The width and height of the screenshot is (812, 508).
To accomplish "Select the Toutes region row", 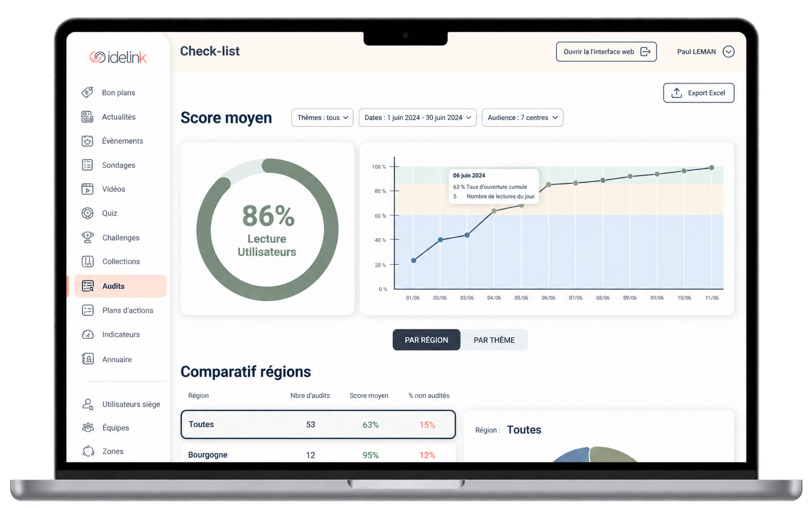I will click(318, 425).
